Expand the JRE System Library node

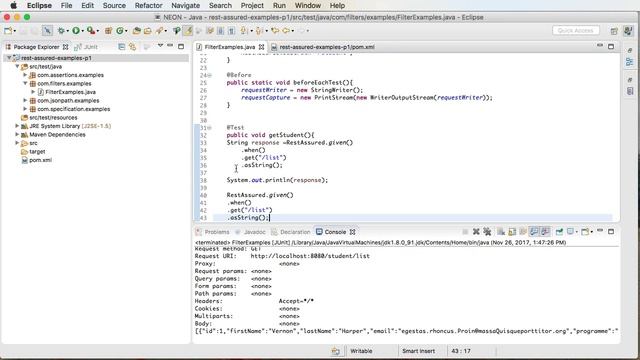point(17,126)
